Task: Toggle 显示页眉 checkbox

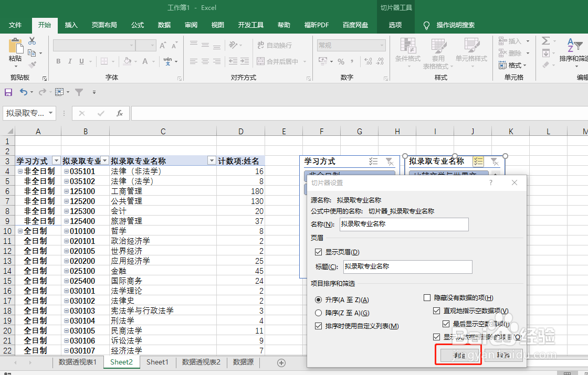Action: [x=318, y=252]
